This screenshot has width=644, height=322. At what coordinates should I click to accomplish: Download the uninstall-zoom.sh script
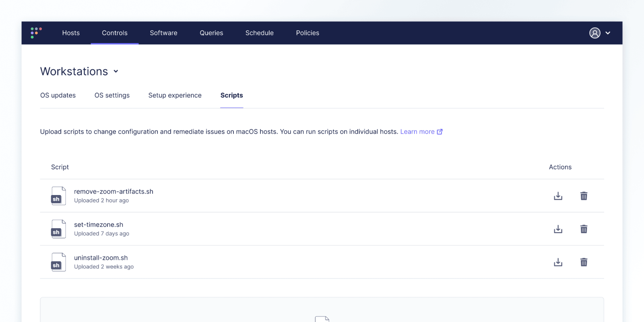[x=558, y=262]
